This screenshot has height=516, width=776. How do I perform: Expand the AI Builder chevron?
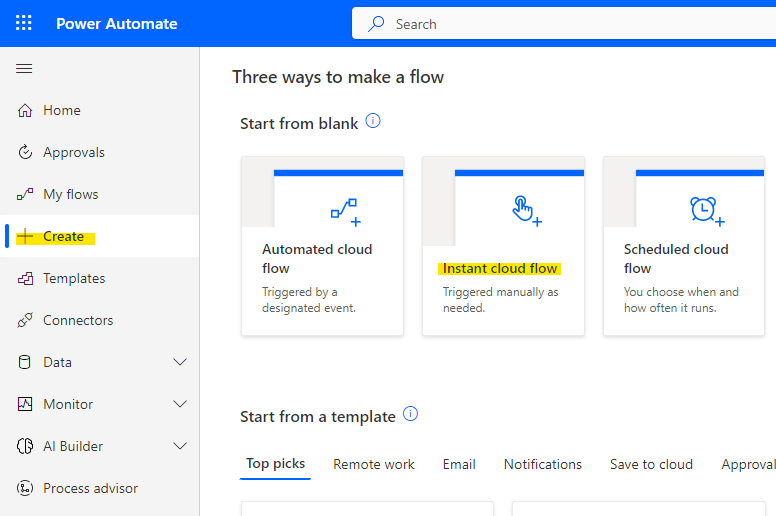(180, 446)
